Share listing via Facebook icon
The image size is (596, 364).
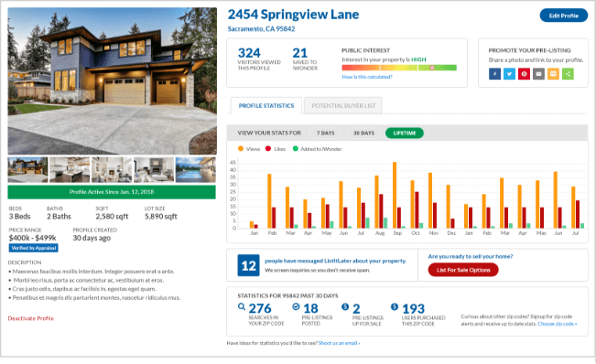click(494, 74)
